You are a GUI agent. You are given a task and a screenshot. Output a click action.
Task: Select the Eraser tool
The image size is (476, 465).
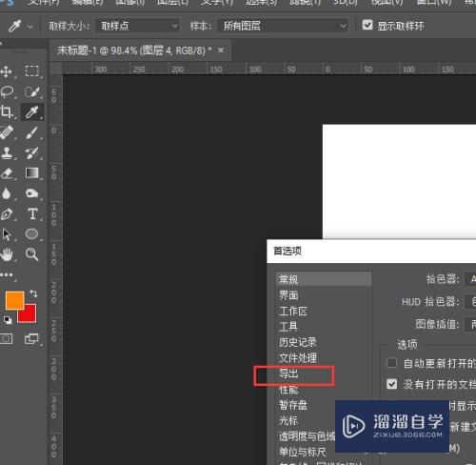point(7,173)
